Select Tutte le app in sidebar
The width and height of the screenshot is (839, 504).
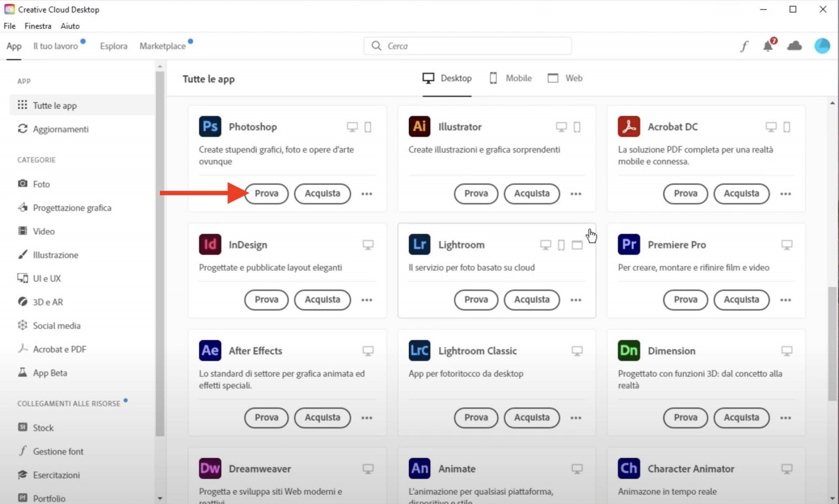tap(82, 106)
